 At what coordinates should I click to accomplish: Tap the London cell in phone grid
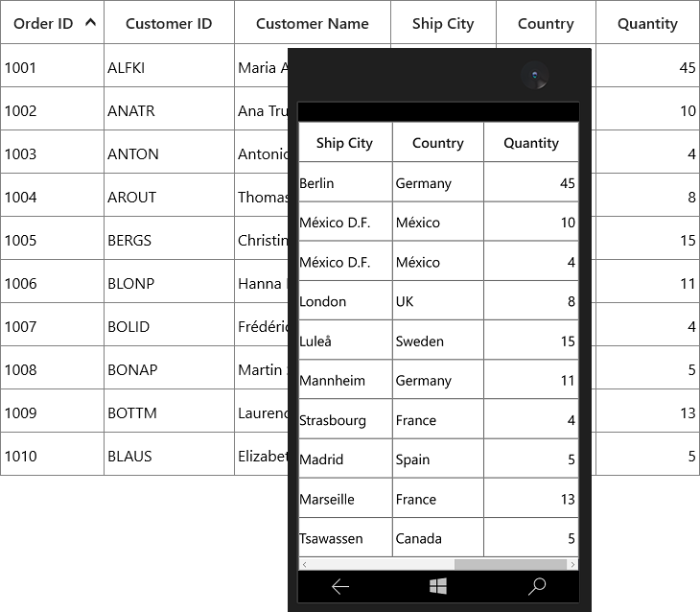345,300
